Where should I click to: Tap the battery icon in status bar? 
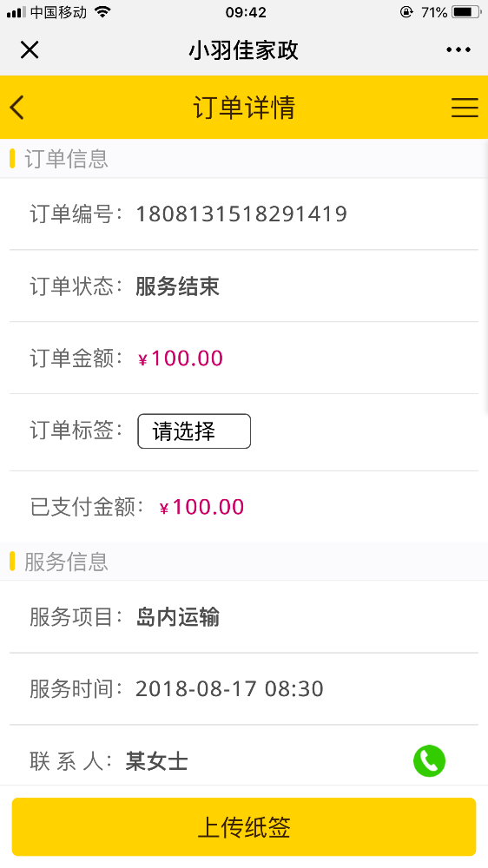coord(465,11)
